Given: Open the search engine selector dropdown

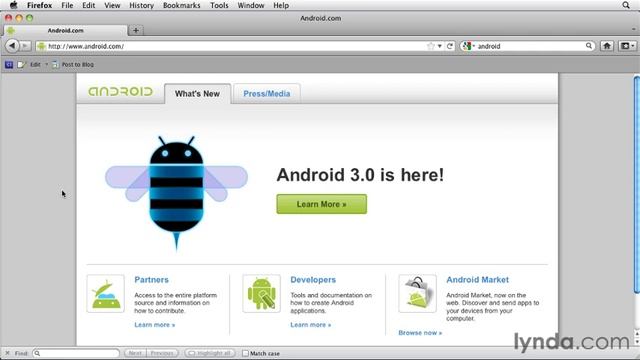Looking at the screenshot, I should (474, 46).
